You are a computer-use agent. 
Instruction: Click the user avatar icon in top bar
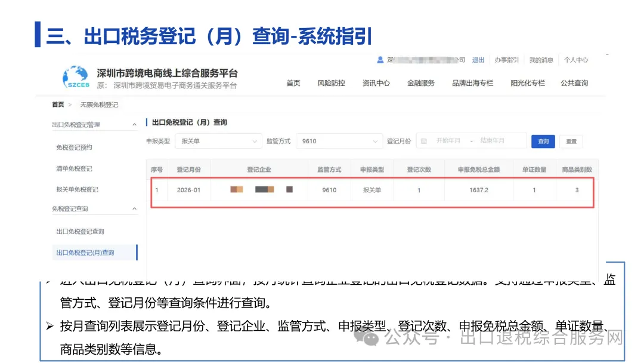(x=381, y=60)
